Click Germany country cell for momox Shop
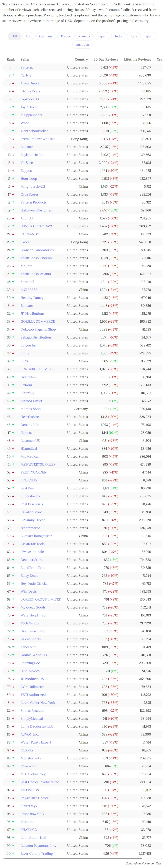The height and width of the screenshot is (868, 164). [x=81, y=409]
